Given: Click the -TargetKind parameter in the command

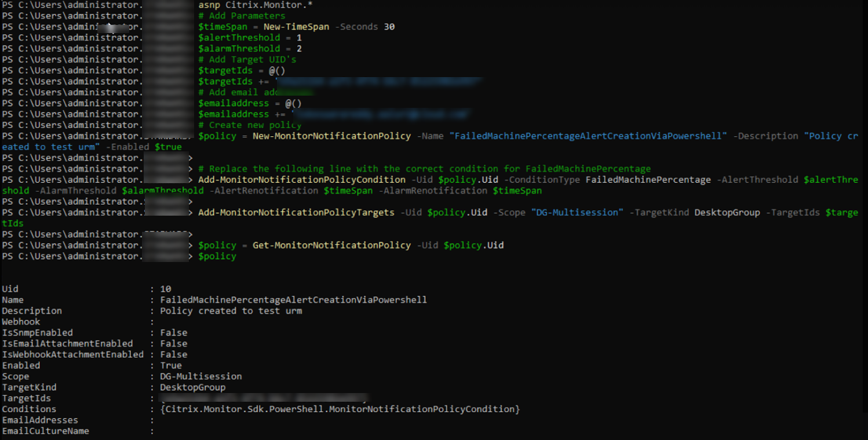Looking at the screenshot, I should tap(662, 212).
